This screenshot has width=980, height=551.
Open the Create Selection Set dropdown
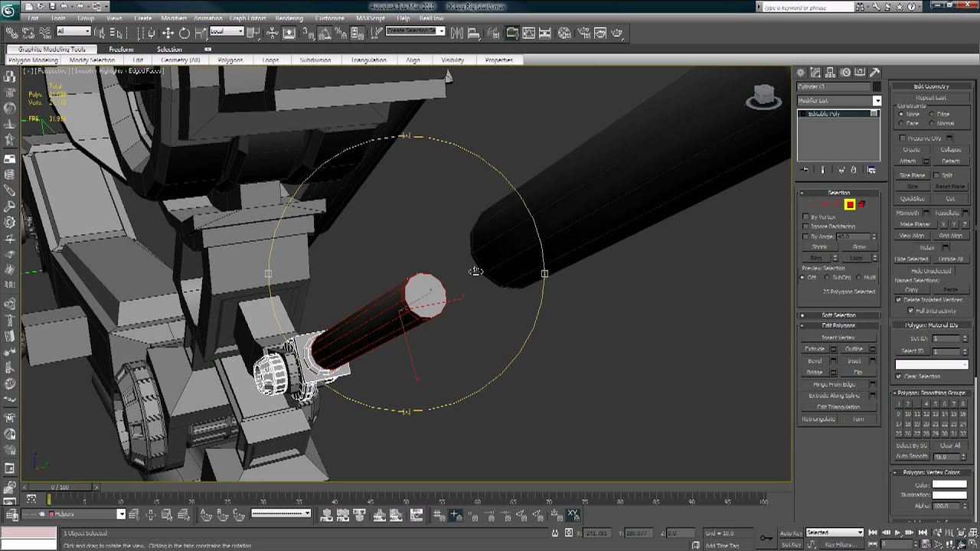coord(415,31)
